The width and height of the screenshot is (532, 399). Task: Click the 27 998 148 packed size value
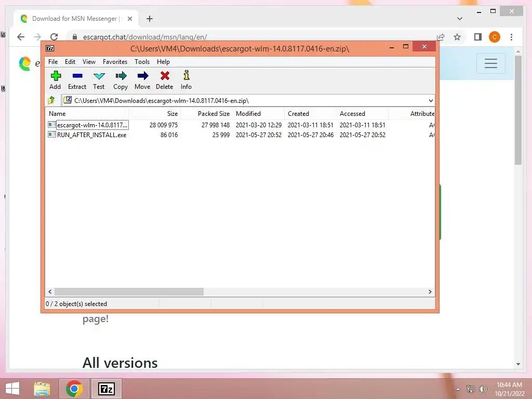[x=216, y=125]
